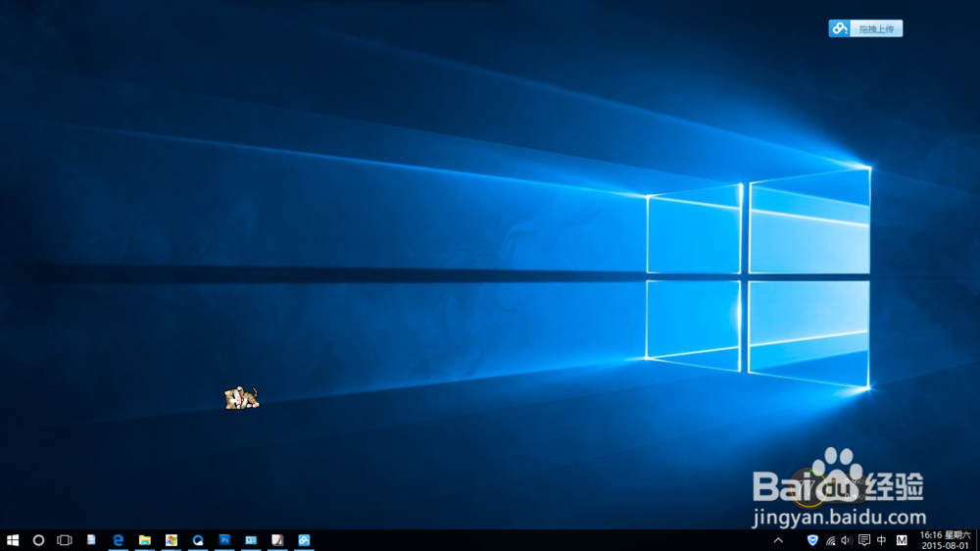This screenshot has height=551, width=980.
Task: Open the notepad with pencil app on taskbar
Action: click(x=277, y=540)
